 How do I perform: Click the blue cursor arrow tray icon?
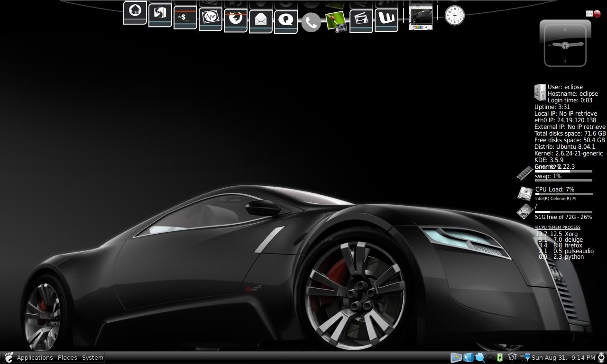pyautogui.click(x=468, y=357)
